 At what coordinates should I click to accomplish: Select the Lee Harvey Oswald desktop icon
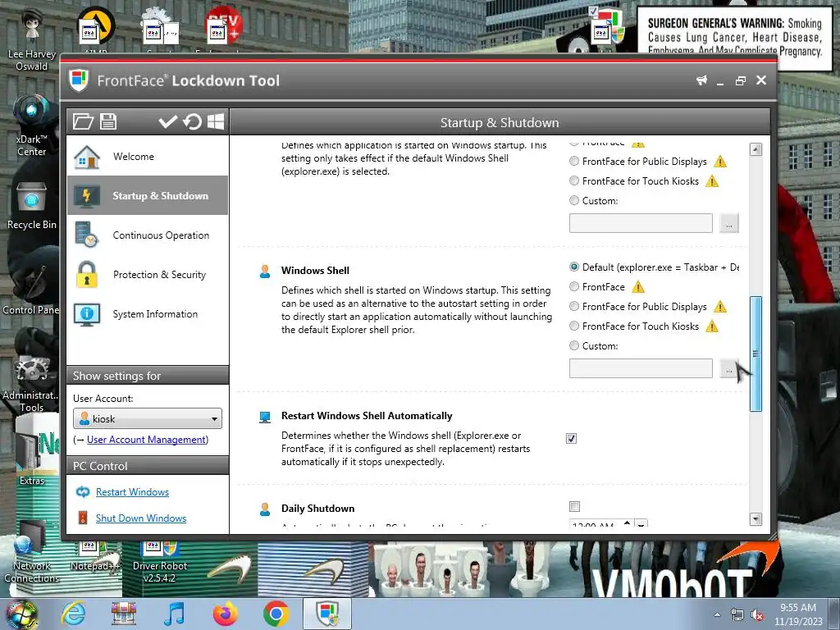click(x=32, y=40)
